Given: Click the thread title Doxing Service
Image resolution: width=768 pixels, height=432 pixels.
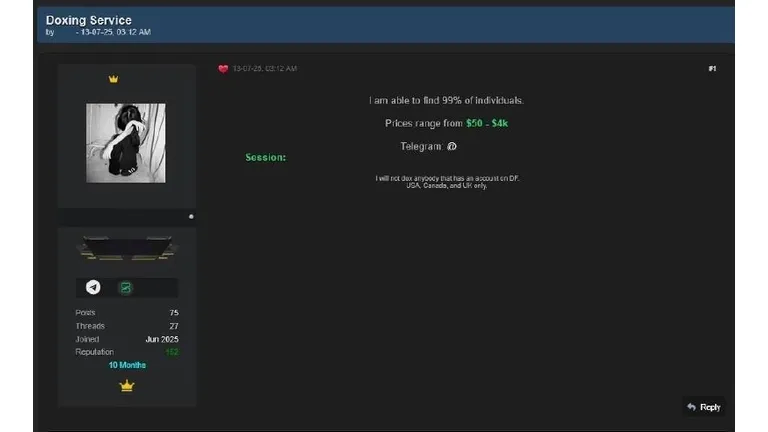Looking at the screenshot, I should click(89, 20).
